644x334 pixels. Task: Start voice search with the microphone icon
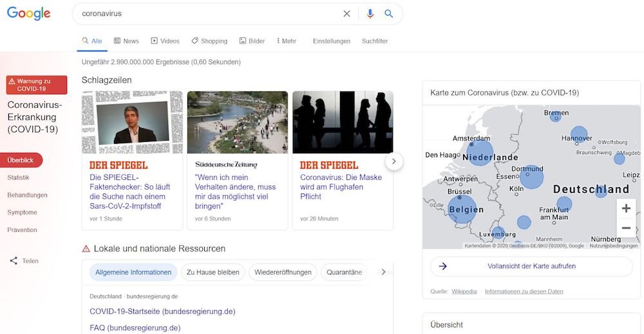click(x=370, y=14)
